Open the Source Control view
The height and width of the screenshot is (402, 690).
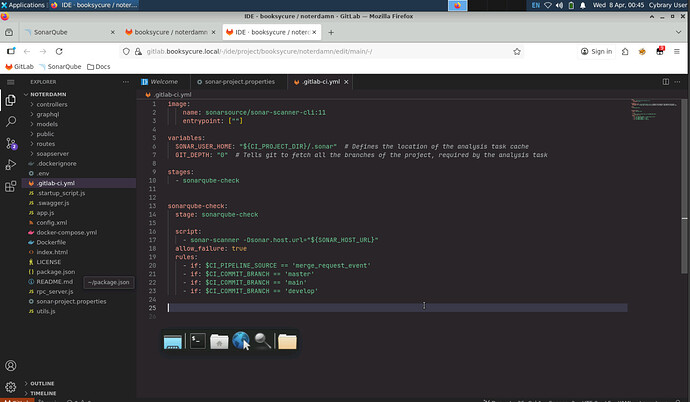click(x=11, y=145)
